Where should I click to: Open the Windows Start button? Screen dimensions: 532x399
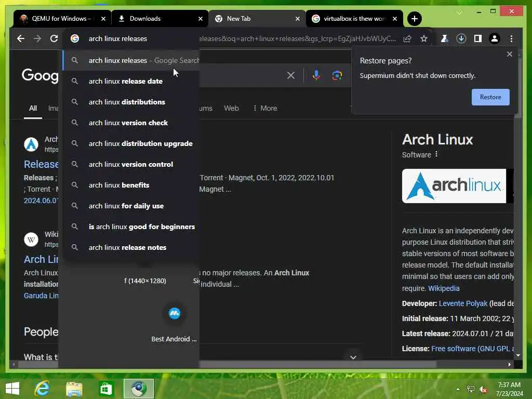(12, 389)
